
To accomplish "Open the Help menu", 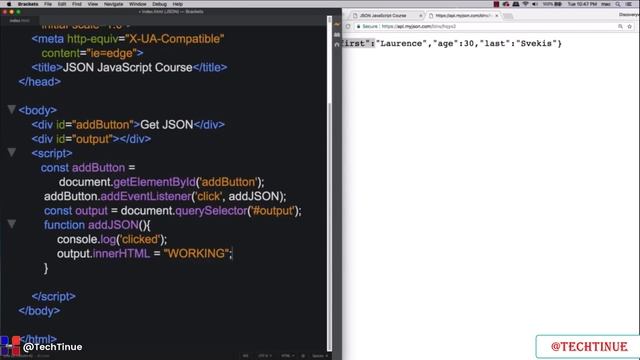I will [x=178, y=4].
